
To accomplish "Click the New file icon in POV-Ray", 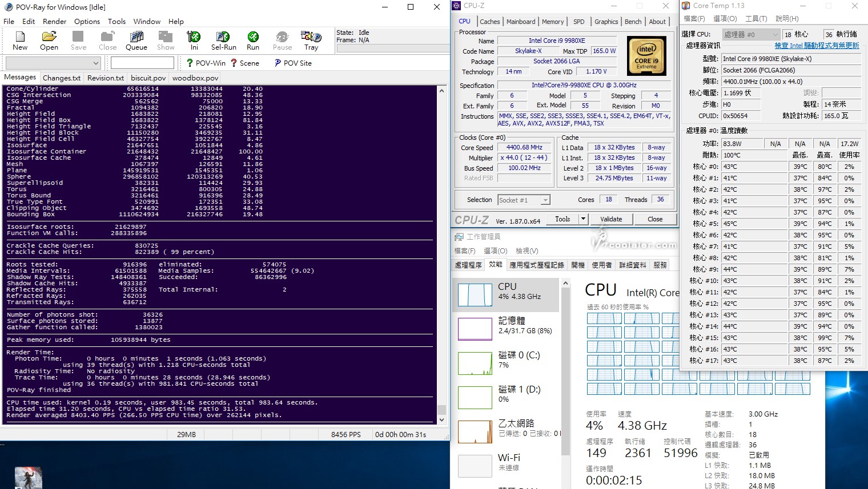I will point(20,41).
